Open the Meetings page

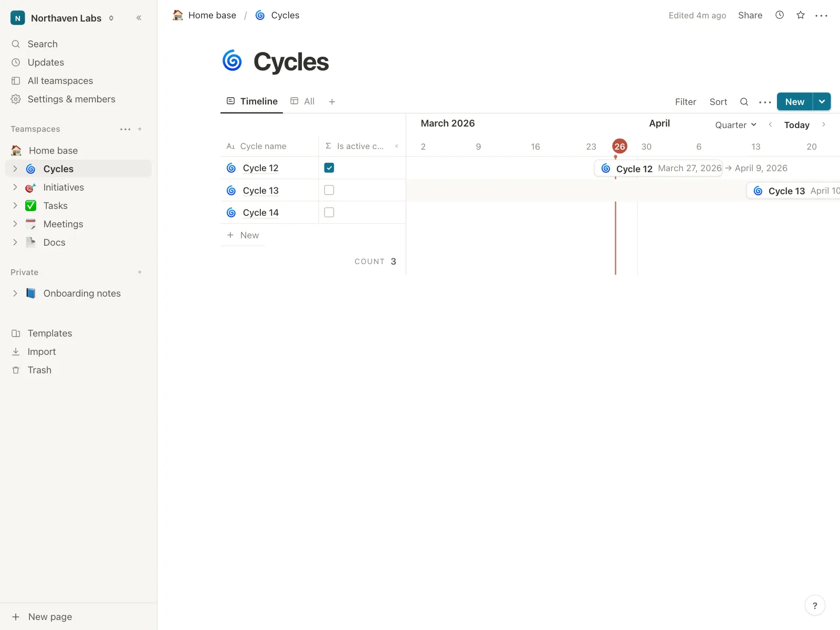[63, 224]
